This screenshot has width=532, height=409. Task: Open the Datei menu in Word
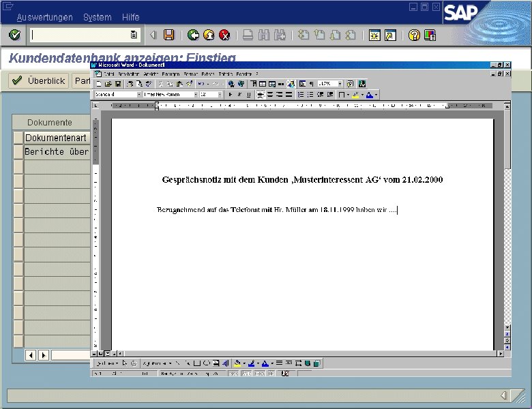pyautogui.click(x=108, y=74)
